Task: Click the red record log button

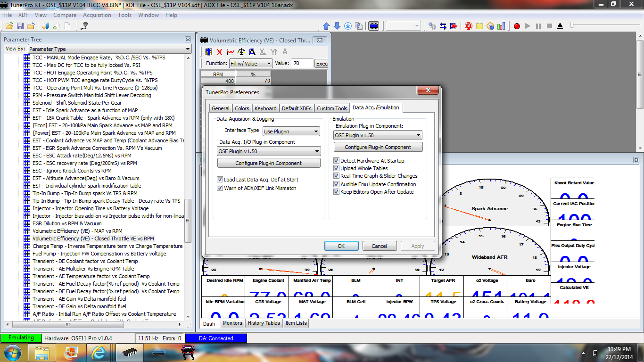Action: (517, 26)
